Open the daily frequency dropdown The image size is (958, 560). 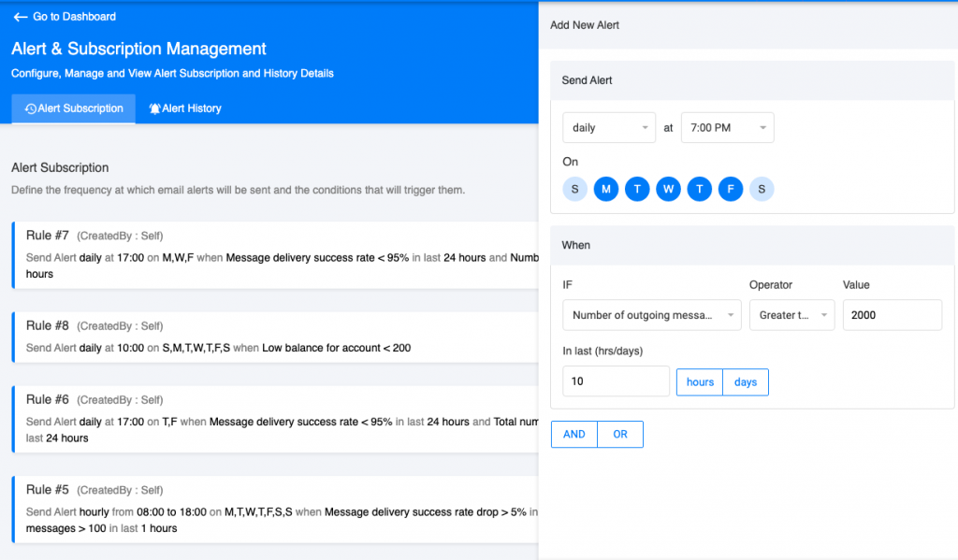pyautogui.click(x=608, y=128)
